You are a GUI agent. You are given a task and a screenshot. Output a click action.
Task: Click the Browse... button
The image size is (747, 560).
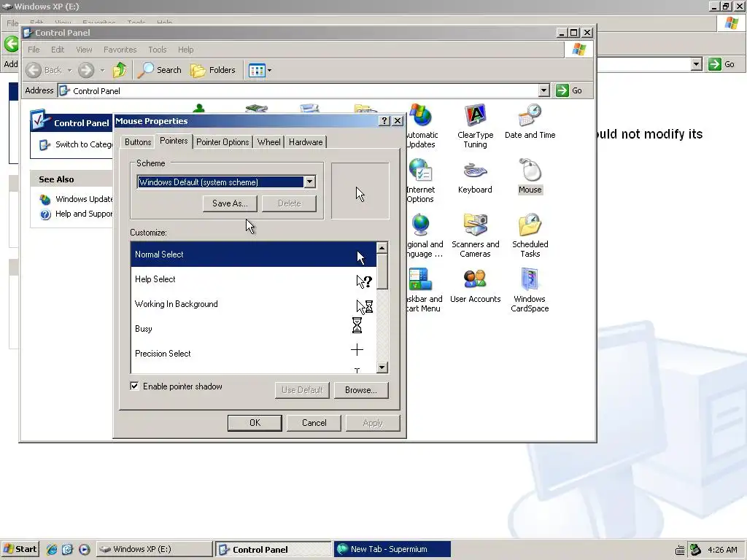click(x=360, y=390)
